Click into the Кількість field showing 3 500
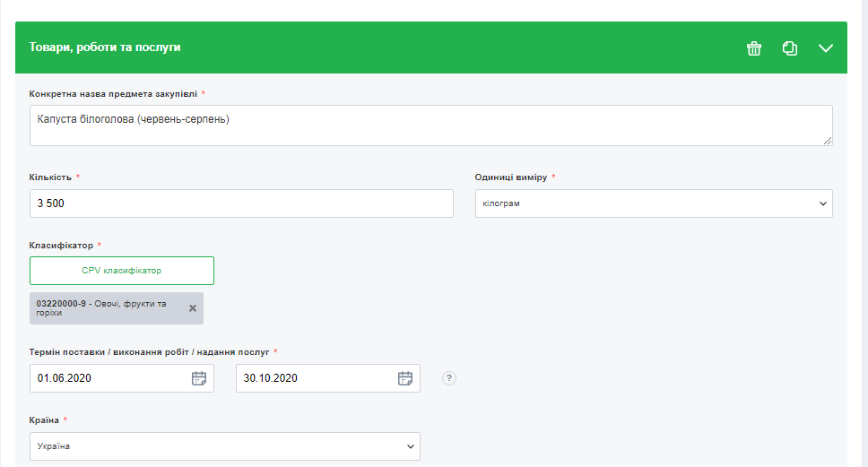This screenshot has height=467, width=868. 240,203
